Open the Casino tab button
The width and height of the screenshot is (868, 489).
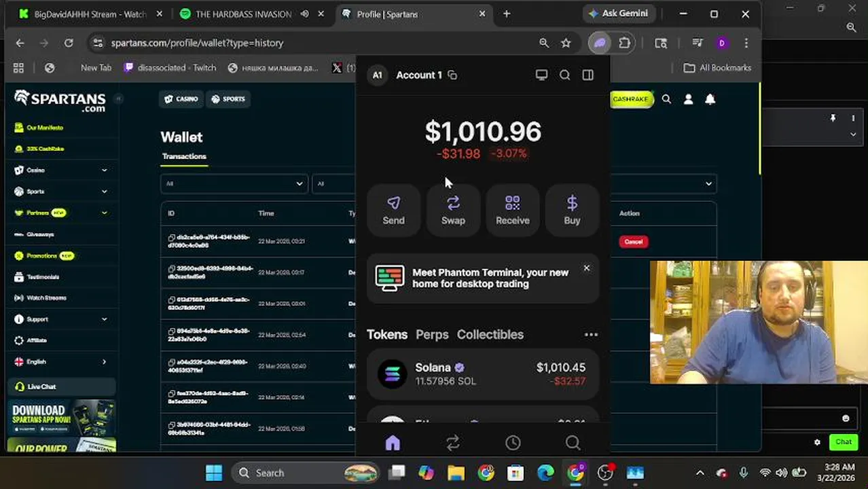click(x=181, y=99)
